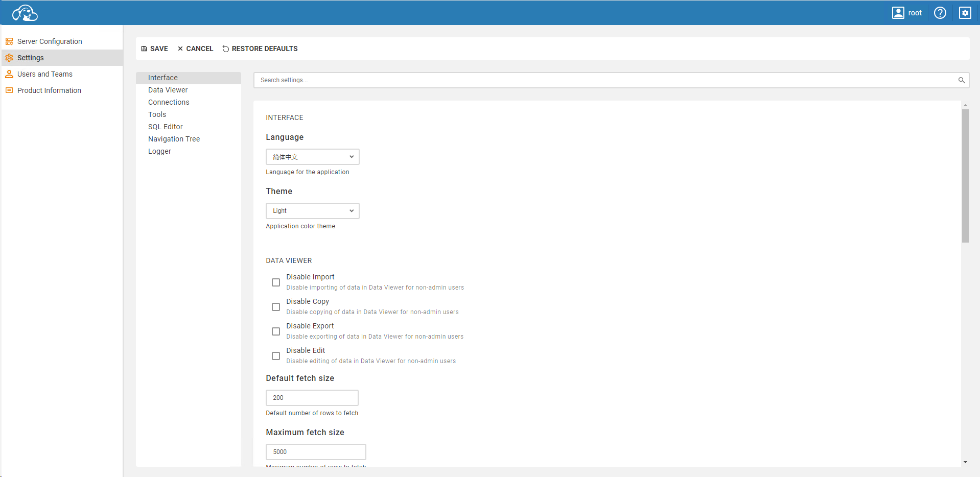
Task: Click the cancel X icon
Action: [x=180, y=49]
